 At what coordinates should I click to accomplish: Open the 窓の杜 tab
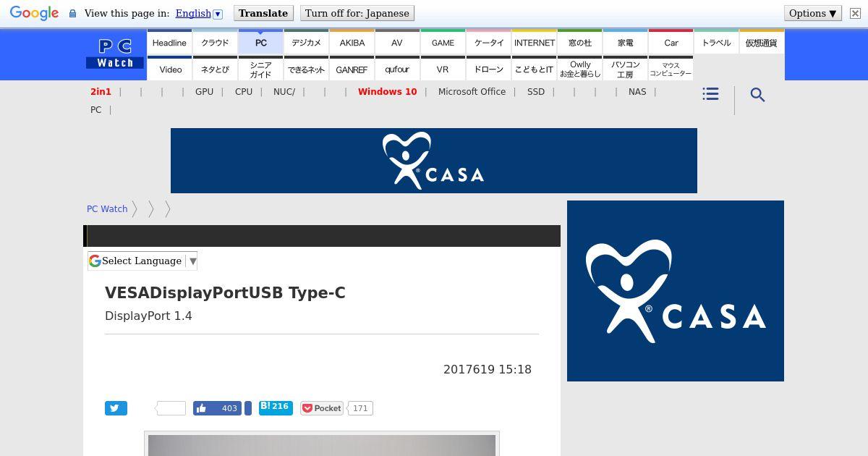click(x=580, y=42)
